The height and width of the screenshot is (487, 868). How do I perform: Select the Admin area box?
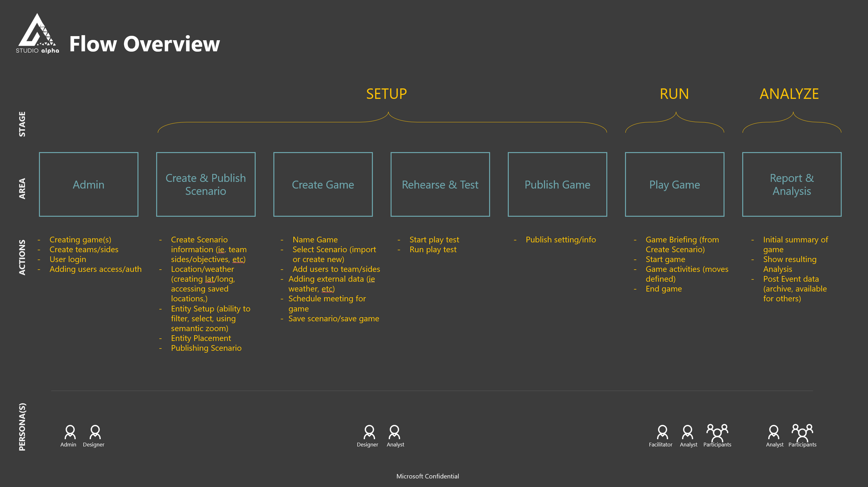(89, 184)
